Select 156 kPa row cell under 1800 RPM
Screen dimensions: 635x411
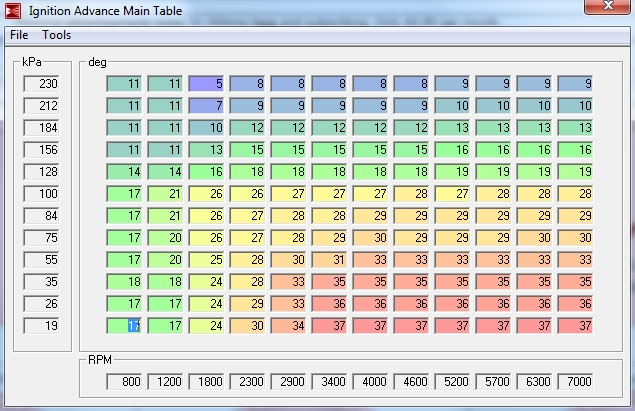pyautogui.click(x=206, y=150)
